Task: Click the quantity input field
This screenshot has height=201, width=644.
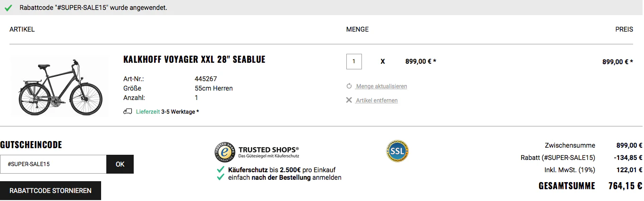Action: (354, 61)
